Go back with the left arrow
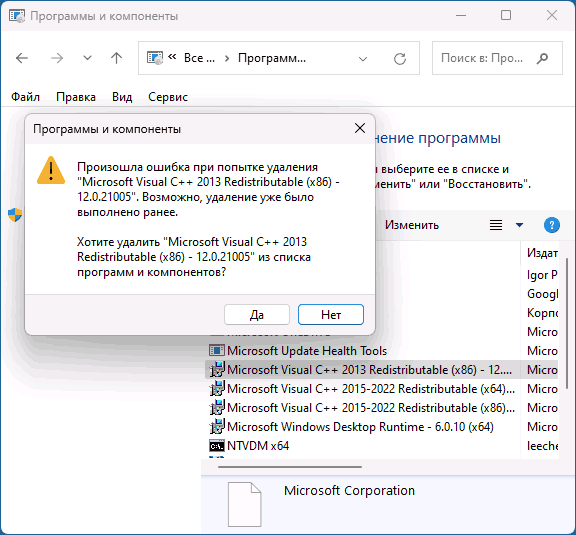Screen dimensions: 576x535 tap(22, 58)
